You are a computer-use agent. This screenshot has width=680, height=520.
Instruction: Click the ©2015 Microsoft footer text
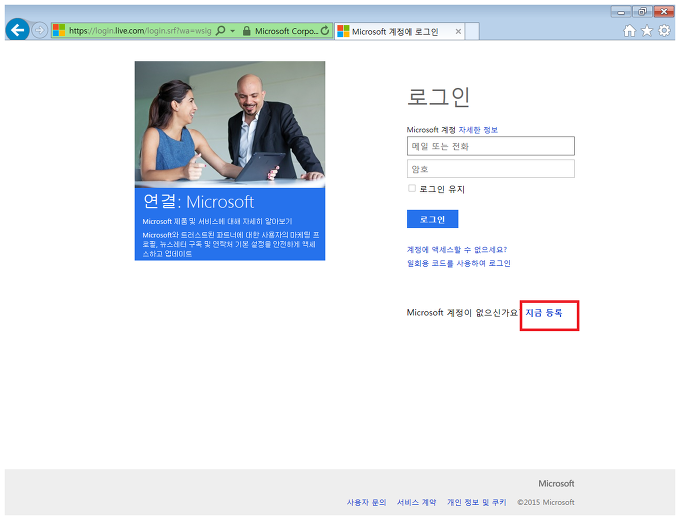click(x=546, y=502)
